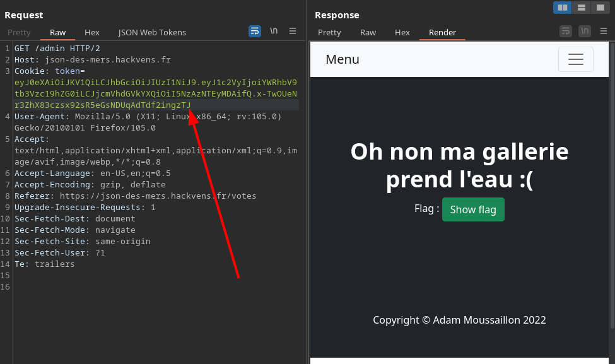Switch to the side-by-side layout view
Screen dimensions: 615x364
(562, 8)
